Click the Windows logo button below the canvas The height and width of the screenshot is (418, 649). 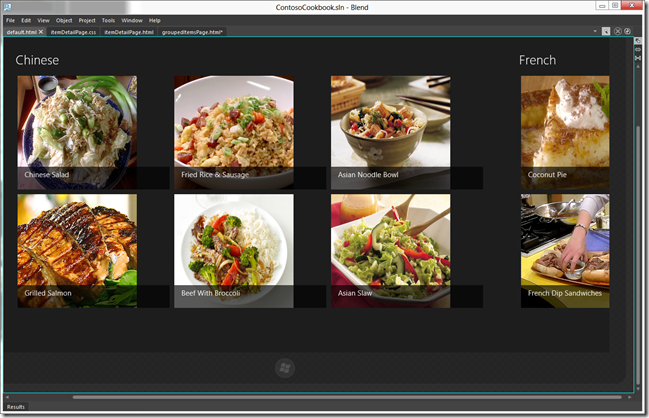point(284,368)
